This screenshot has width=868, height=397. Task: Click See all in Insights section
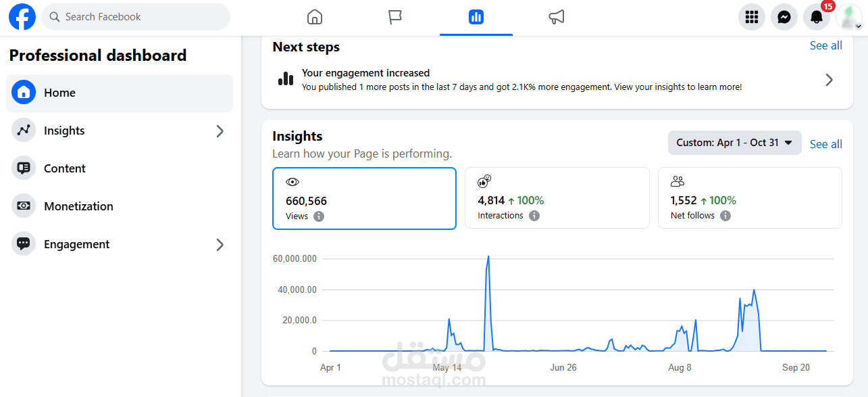[825, 144]
